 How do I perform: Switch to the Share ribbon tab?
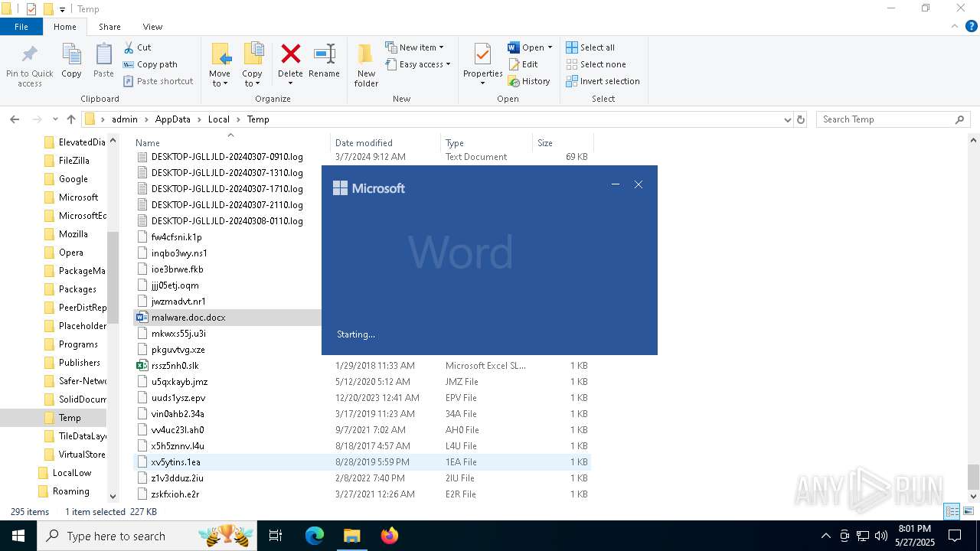point(109,27)
